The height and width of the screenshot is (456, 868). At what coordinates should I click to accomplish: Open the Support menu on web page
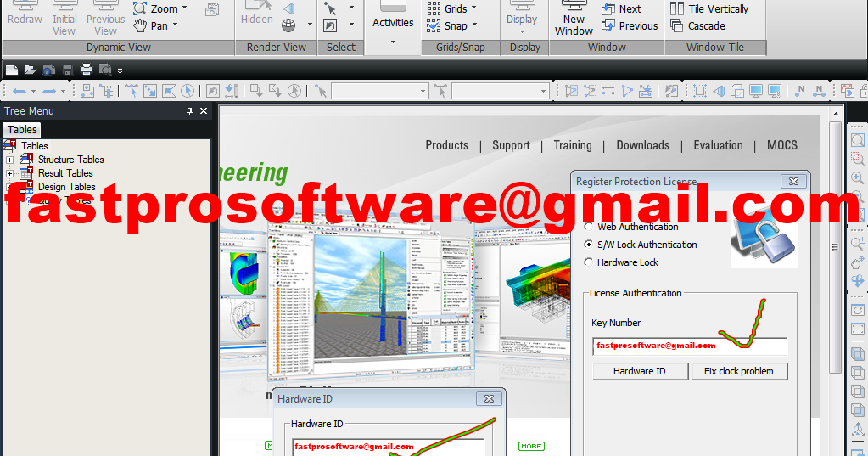[x=511, y=145]
